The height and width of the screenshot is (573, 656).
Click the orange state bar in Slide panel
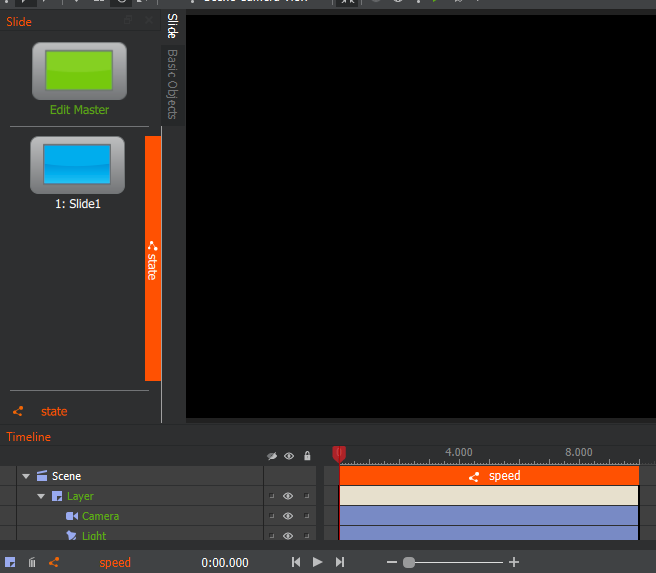(x=153, y=258)
